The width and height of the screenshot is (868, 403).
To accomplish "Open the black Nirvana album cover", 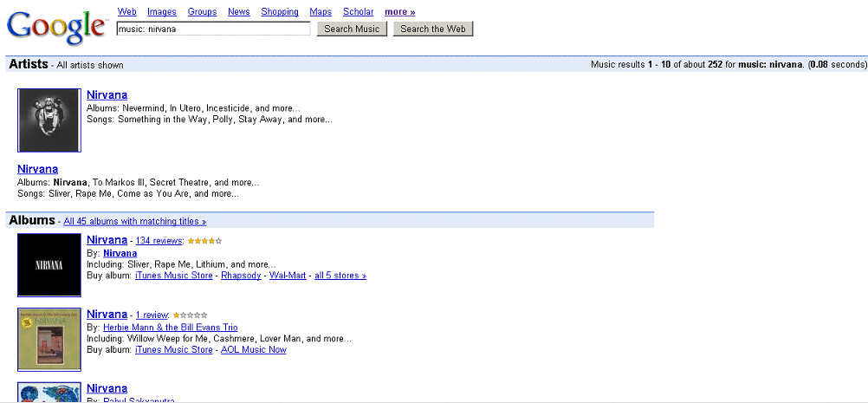I will click(49, 265).
